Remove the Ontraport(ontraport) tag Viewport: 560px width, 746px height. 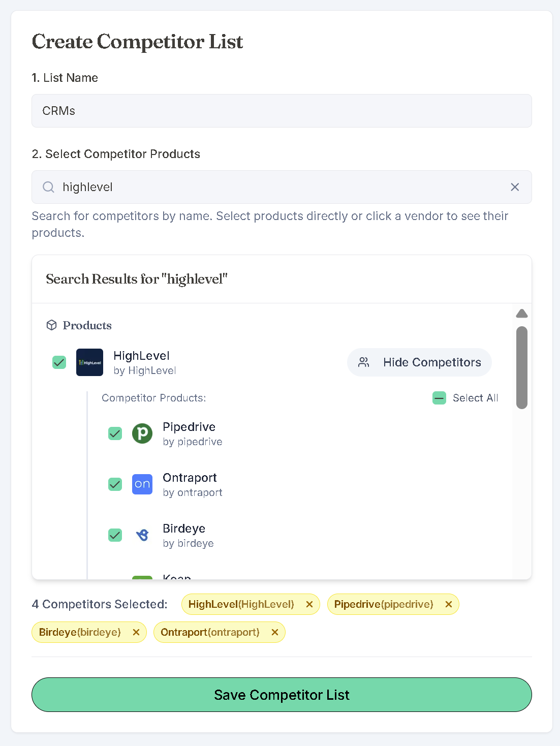point(274,632)
